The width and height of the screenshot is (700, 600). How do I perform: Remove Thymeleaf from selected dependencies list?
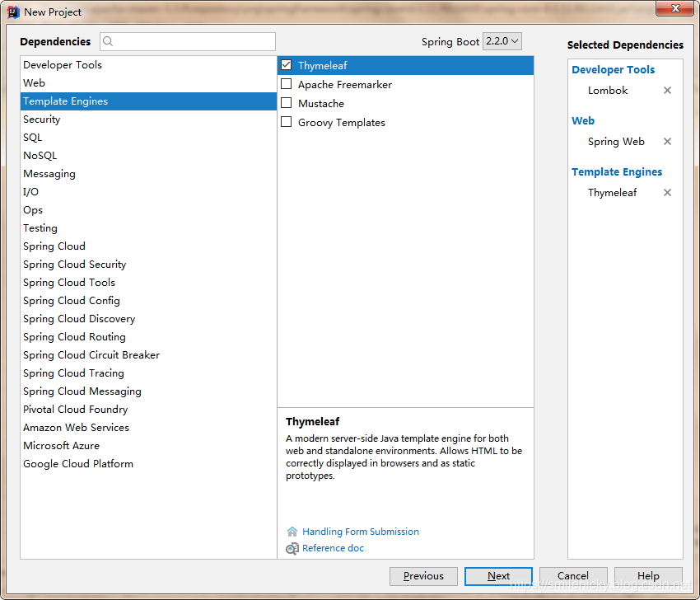[x=667, y=193]
